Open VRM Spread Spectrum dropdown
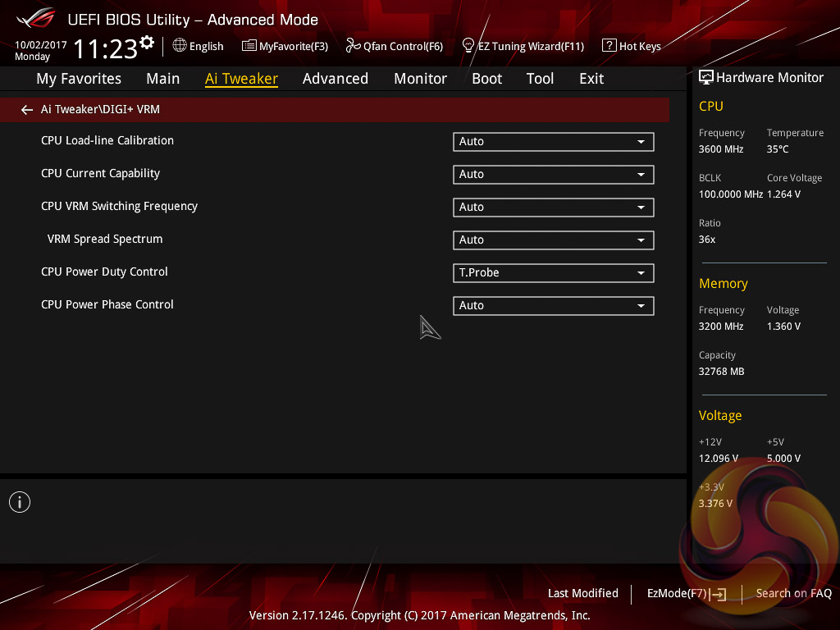Viewport: 840px width, 630px height. [x=554, y=240]
